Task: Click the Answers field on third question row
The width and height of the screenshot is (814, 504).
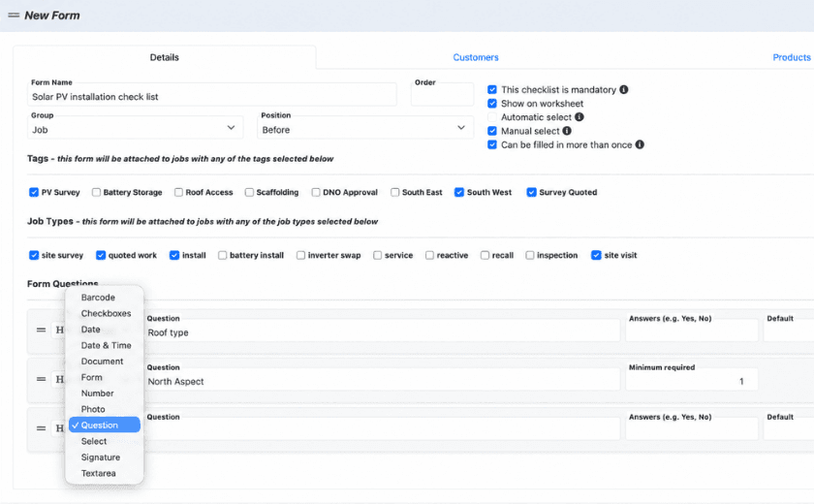Action: tap(692, 428)
